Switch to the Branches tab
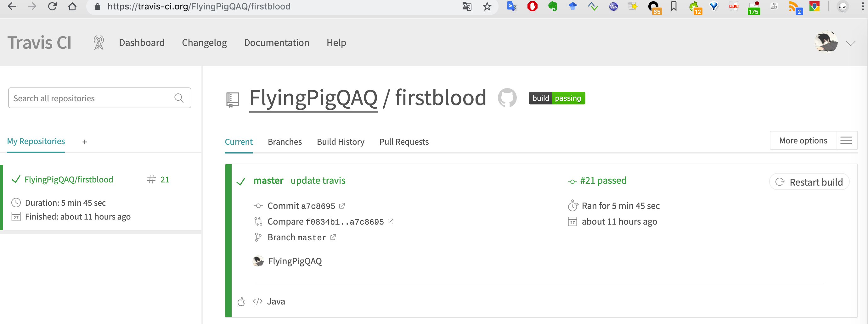 click(285, 142)
